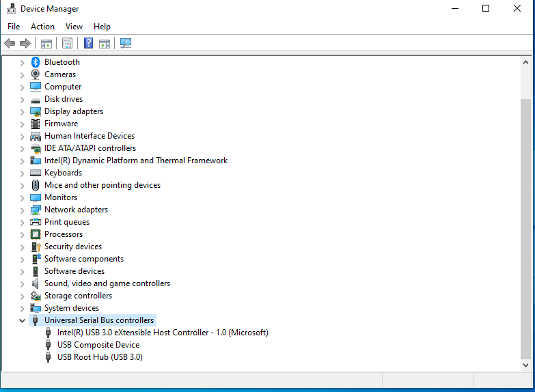Click the IDE ATA/ATAPI controllers icon

pyautogui.click(x=36, y=148)
